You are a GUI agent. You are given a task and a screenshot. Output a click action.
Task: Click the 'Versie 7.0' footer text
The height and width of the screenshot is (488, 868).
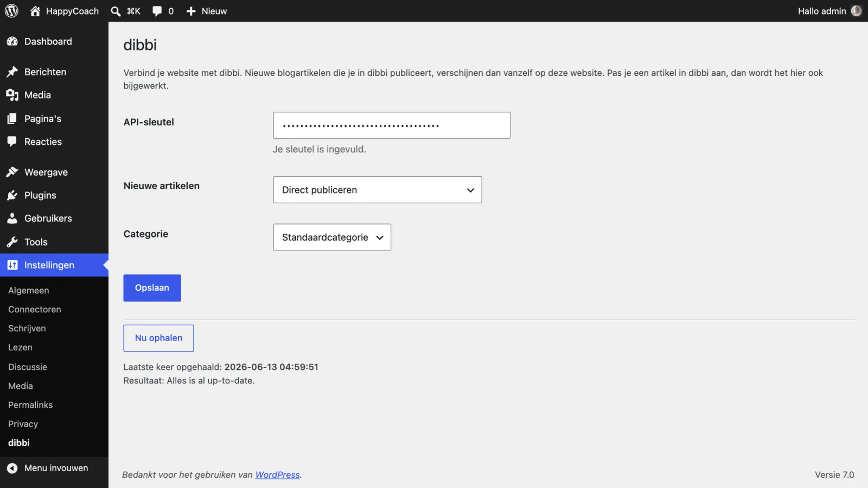[834, 474]
